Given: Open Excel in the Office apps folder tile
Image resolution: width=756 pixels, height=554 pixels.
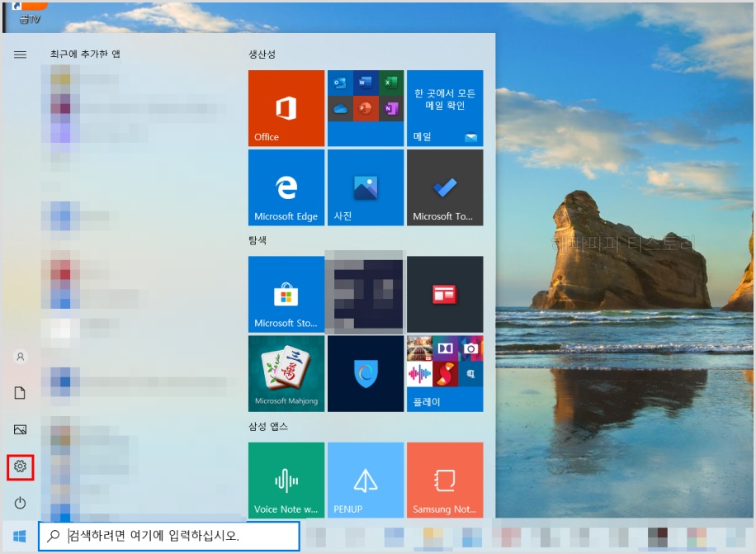Looking at the screenshot, I should click(391, 83).
